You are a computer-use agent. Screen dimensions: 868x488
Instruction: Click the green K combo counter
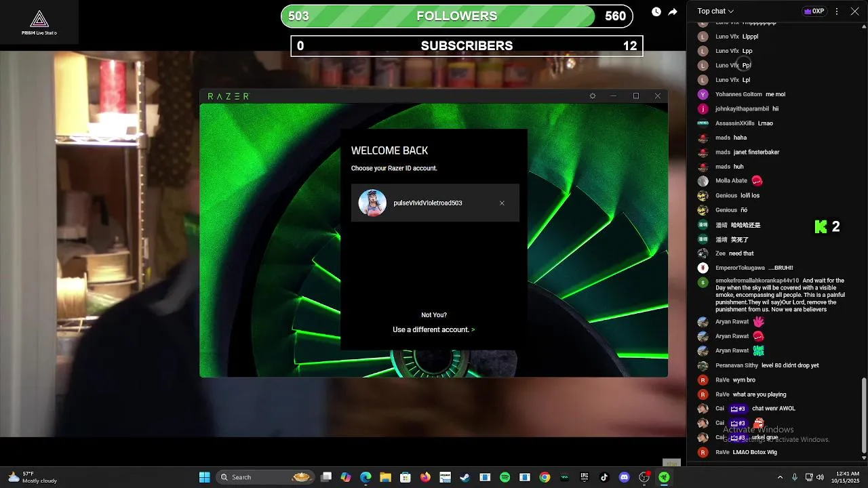(x=821, y=227)
